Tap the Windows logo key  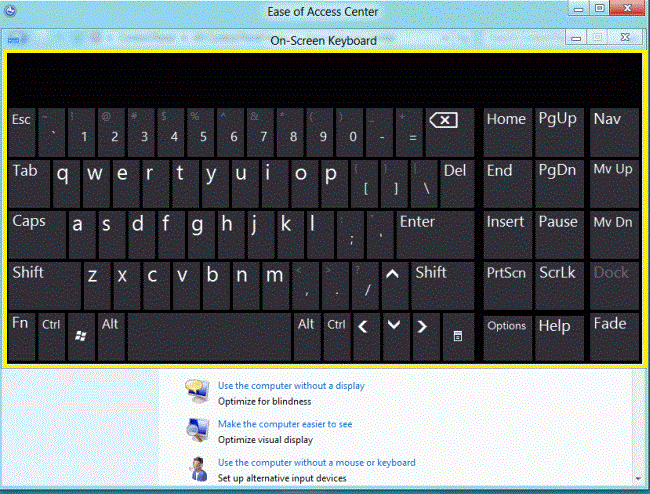pos(81,336)
